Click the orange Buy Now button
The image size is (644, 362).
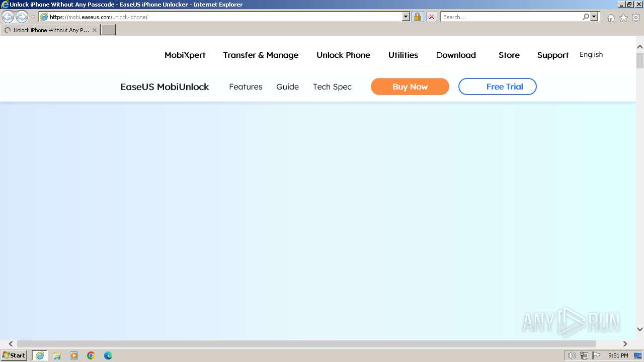[410, 86]
